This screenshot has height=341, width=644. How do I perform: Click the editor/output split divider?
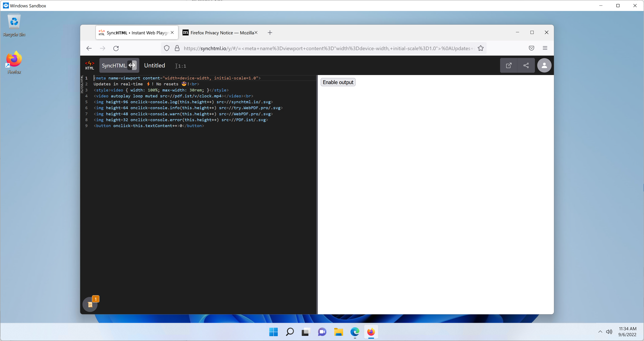pos(317,195)
